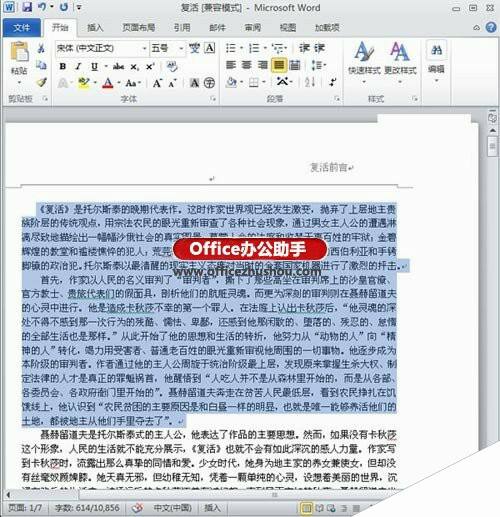Cut the selection with the scissors icon
500x517 pixels.
(41, 48)
